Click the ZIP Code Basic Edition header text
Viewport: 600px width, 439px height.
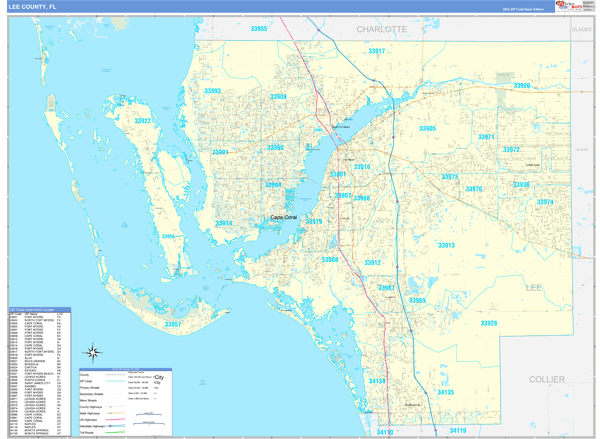pos(523,8)
